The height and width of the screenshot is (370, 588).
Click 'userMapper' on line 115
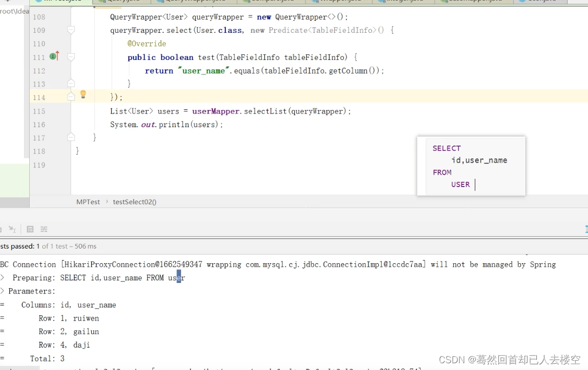point(215,111)
